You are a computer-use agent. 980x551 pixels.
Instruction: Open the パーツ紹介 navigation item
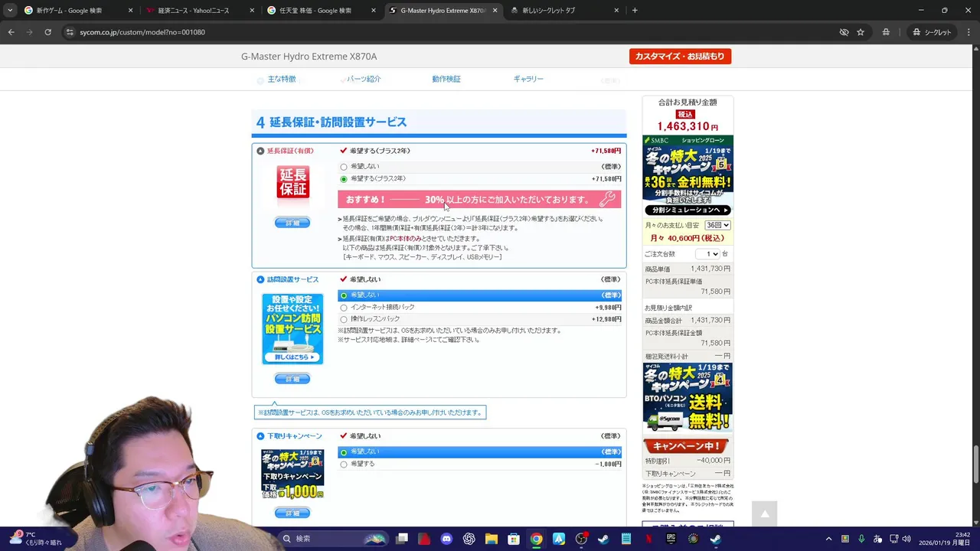(x=364, y=79)
